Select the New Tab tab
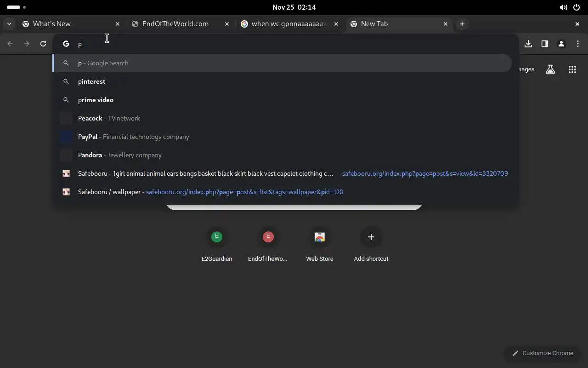Viewport: 588px width, 368px height. tap(399, 24)
